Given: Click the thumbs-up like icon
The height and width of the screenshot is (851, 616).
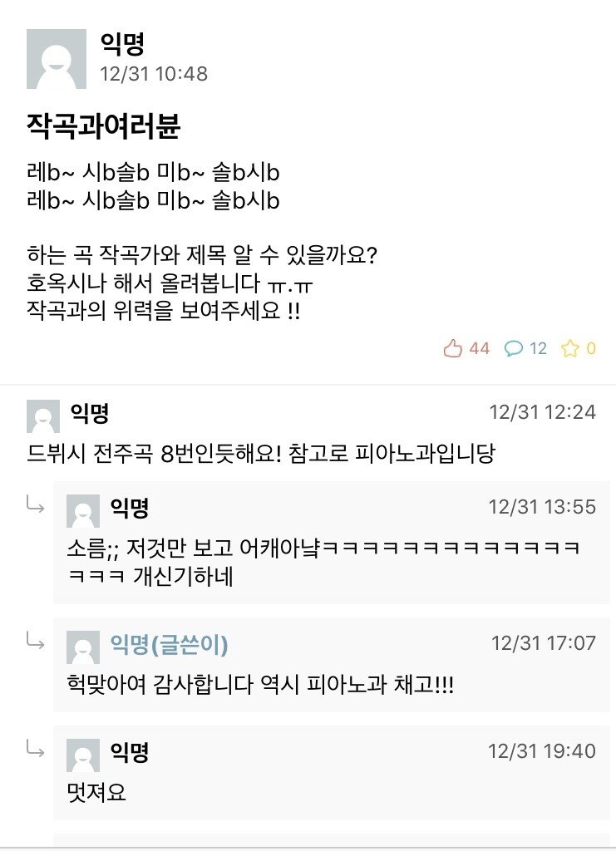Looking at the screenshot, I should click(x=452, y=348).
